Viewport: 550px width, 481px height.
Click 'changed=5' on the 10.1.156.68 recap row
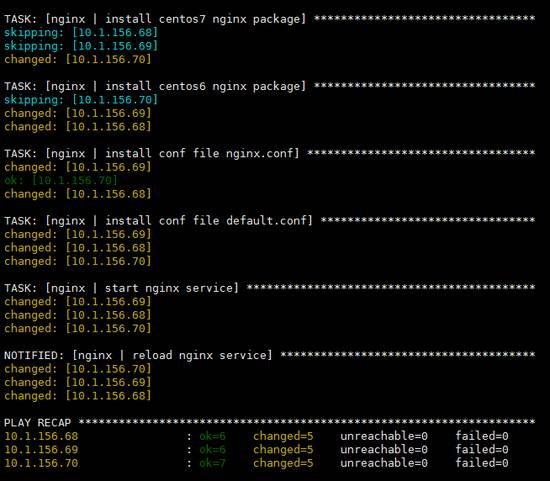coord(283,436)
